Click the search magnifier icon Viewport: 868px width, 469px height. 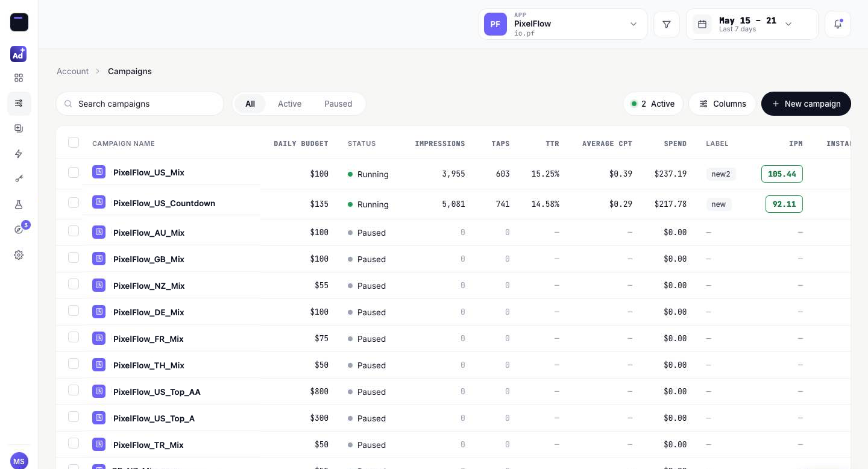pyautogui.click(x=68, y=104)
